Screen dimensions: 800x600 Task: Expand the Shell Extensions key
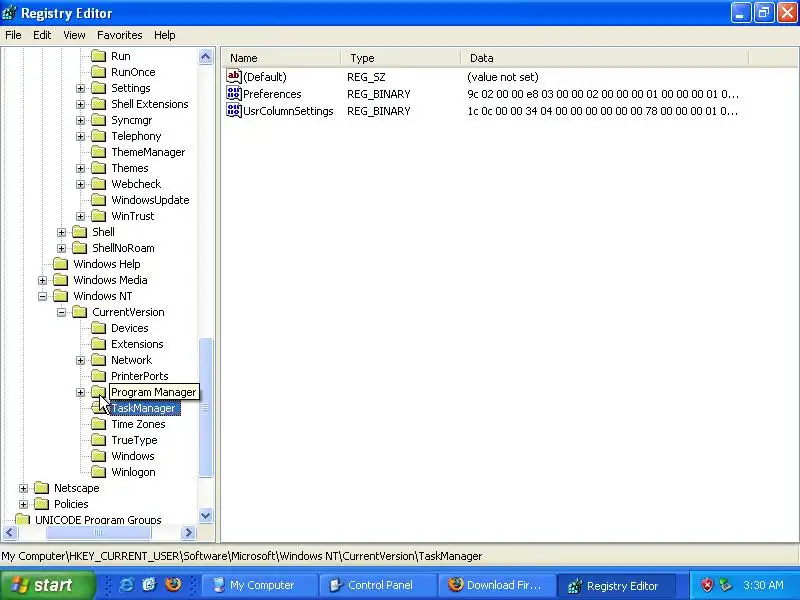[x=81, y=104]
